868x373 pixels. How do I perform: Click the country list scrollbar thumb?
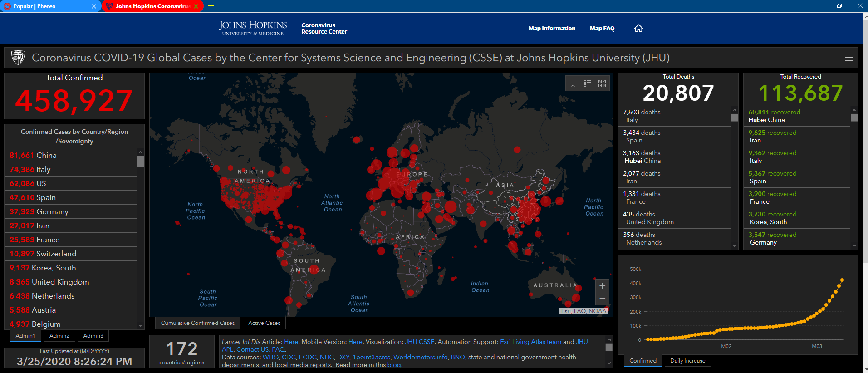140,162
